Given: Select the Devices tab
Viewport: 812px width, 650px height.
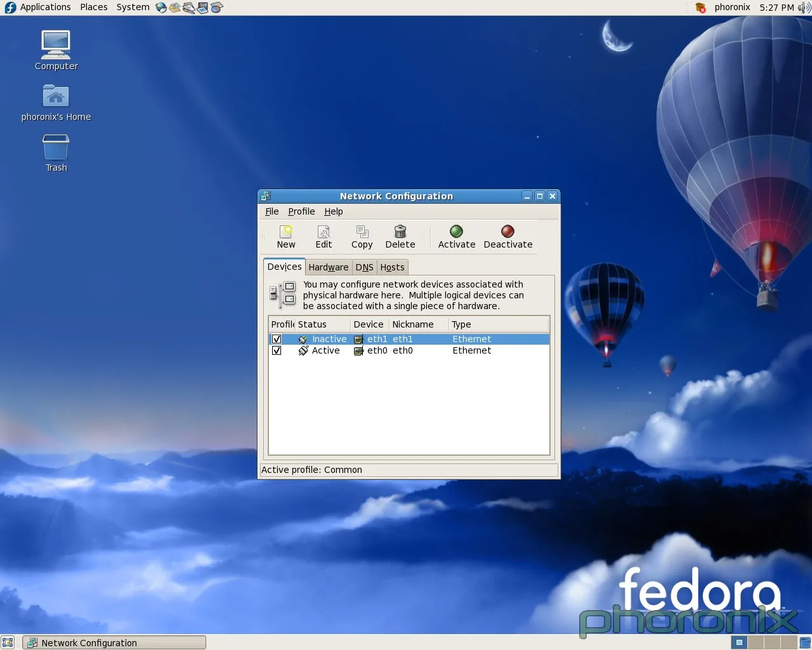Looking at the screenshot, I should [284, 267].
